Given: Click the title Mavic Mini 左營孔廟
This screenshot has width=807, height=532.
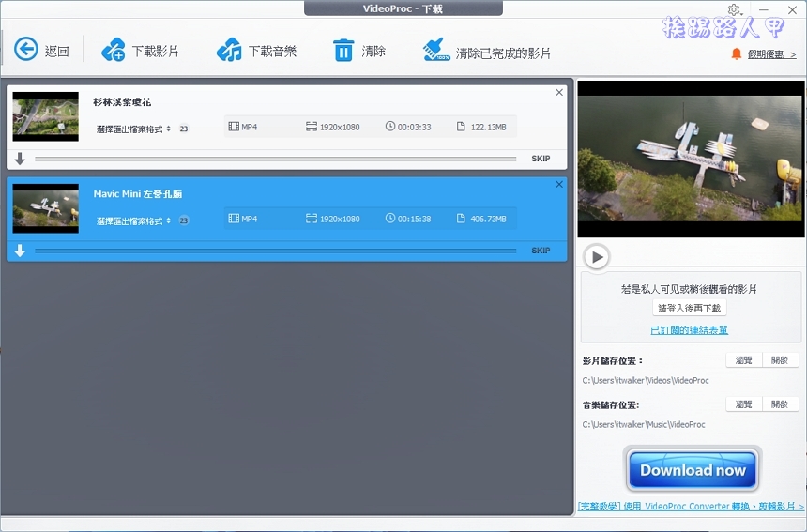Looking at the screenshot, I should pyautogui.click(x=137, y=194).
